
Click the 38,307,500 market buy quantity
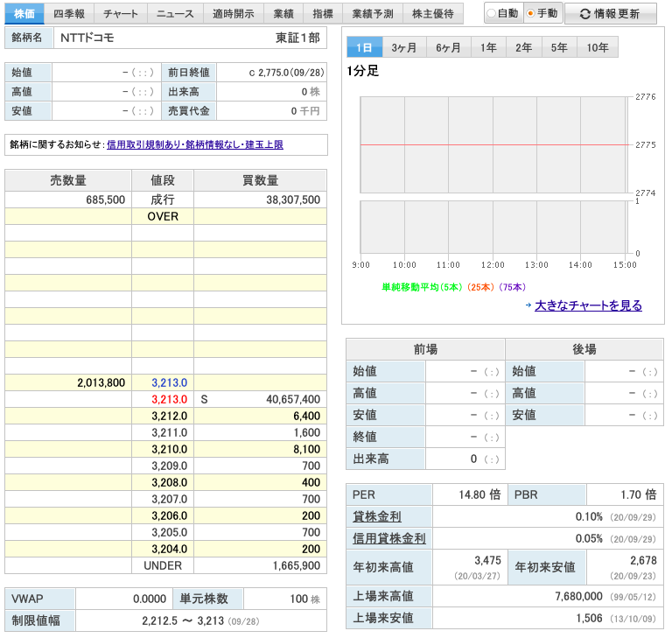[x=293, y=200]
